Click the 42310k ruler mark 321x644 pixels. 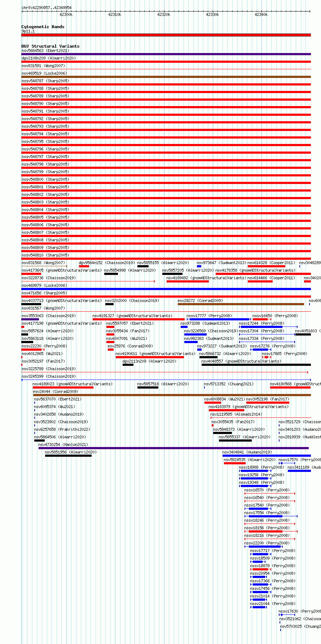tap(115, 14)
